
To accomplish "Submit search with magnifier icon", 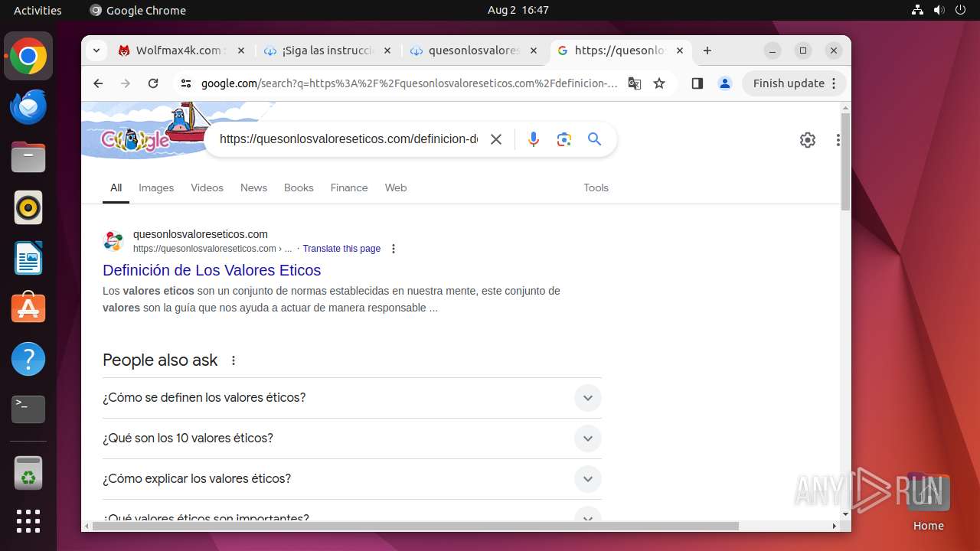I will (595, 139).
